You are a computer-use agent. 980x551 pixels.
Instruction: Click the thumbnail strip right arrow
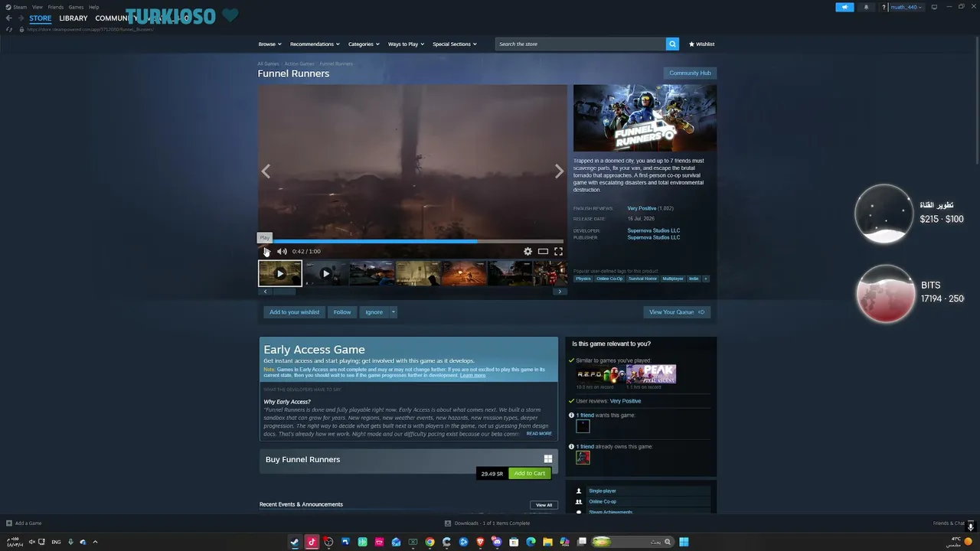(x=560, y=292)
